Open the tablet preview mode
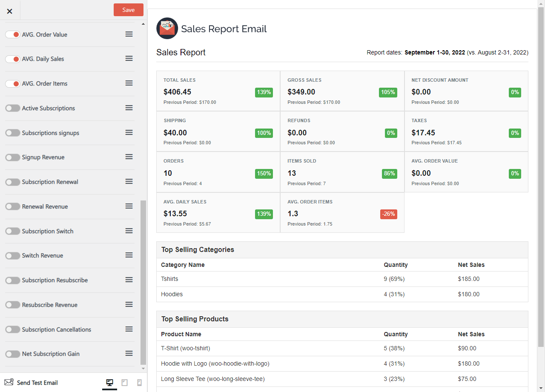Screen dimensions: 545x392 (124, 382)
